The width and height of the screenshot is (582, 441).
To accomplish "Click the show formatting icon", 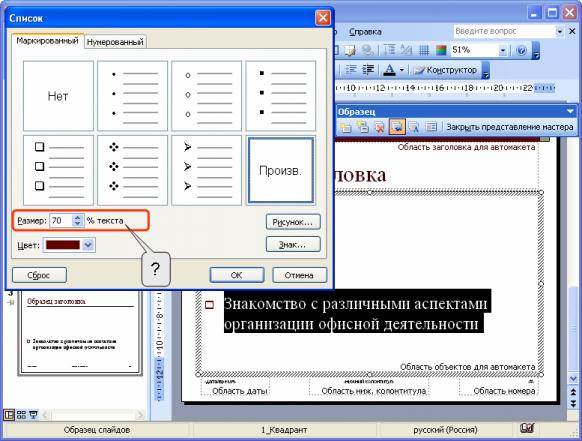I will [x=406, y=50].
